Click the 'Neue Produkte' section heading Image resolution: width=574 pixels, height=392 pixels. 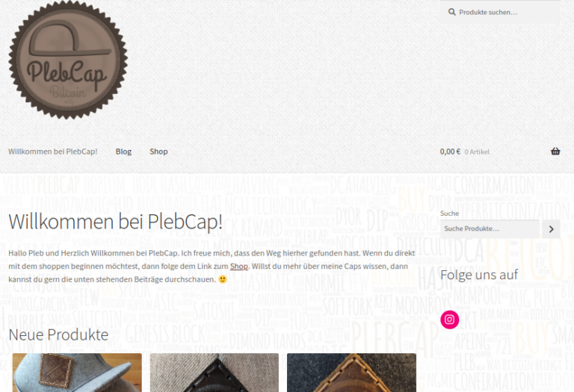(x=58, y=335)
